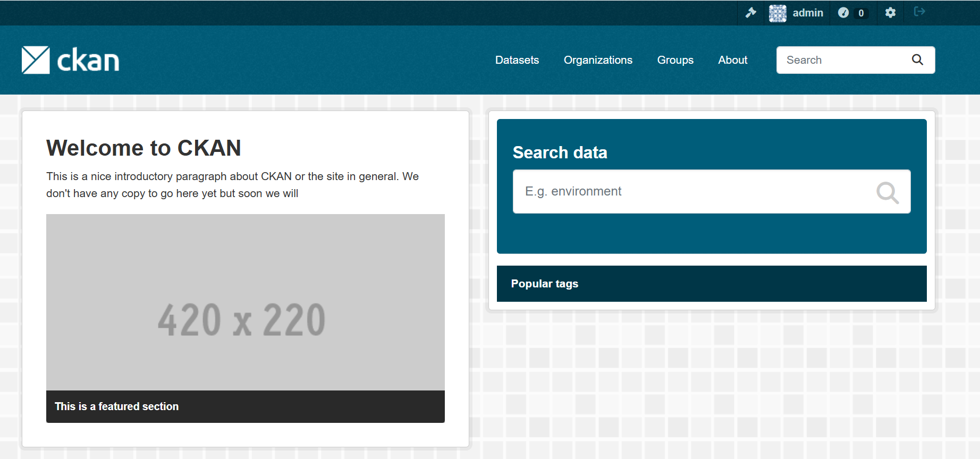Image resolution: width=980 pixels, height=459 pixels.
Task: Click the 420 x 220 placeholder image
Action: [x=246, y=302]
